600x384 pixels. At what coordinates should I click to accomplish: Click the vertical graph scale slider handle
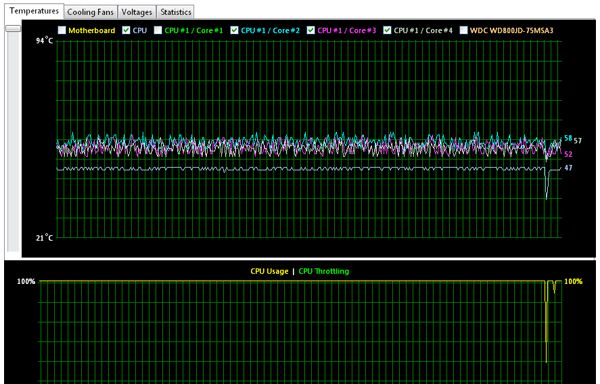(13, 29)
